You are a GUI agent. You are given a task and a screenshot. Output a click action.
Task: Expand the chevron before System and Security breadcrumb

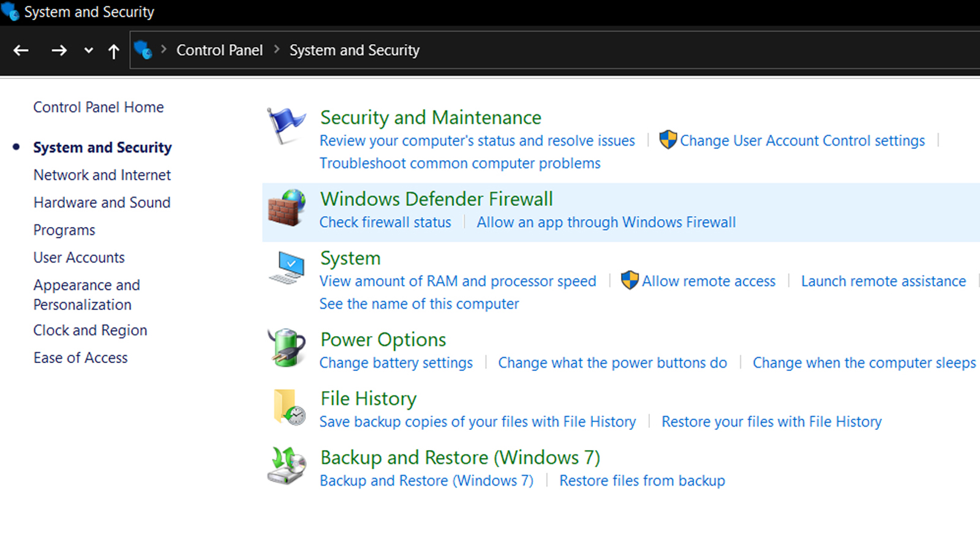point(276,49)
